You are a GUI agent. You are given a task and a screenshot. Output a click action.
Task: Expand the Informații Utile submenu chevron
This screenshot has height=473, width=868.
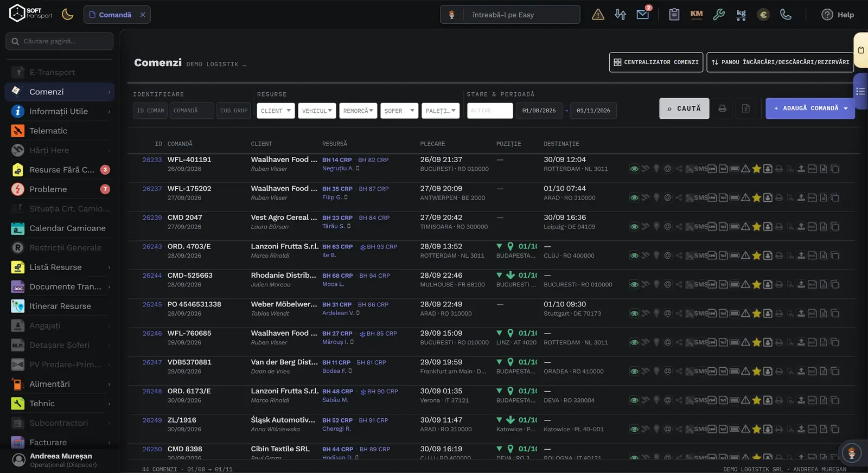click(108, 112)
